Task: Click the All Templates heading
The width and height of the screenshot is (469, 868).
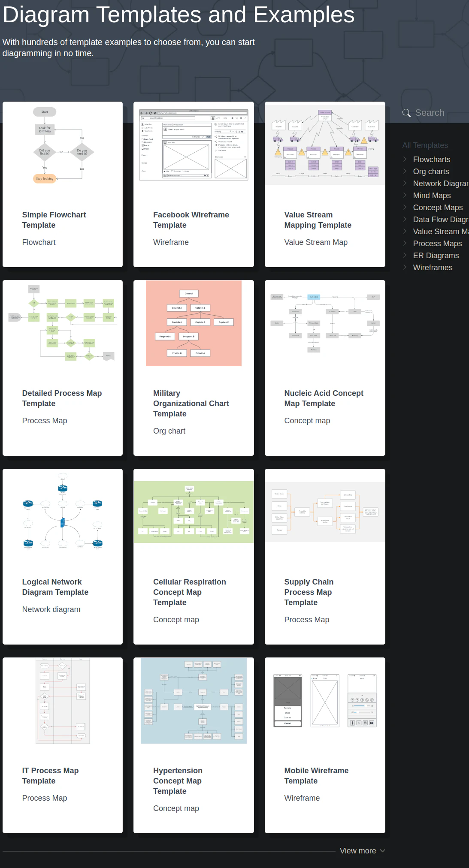Action: 425,145
